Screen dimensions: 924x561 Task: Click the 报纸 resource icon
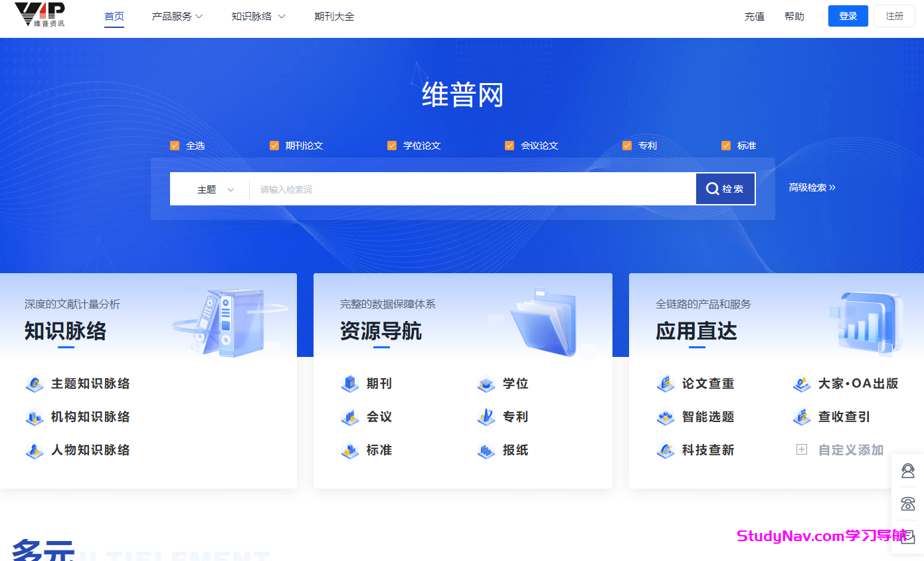pos(486,450)
